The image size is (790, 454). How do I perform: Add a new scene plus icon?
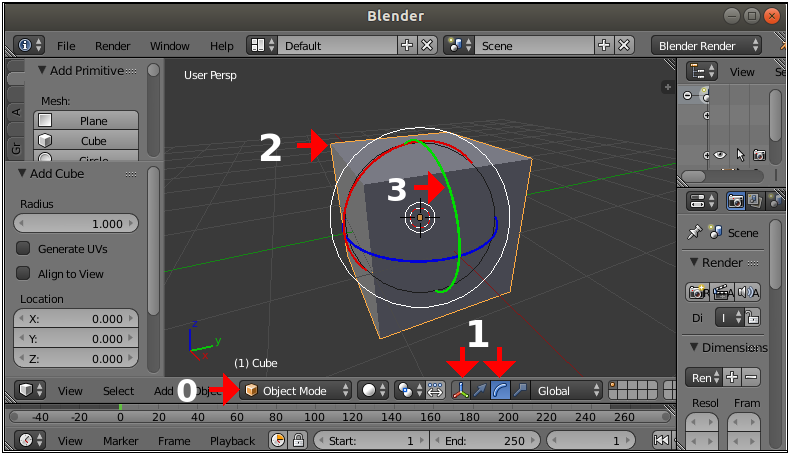604,45
